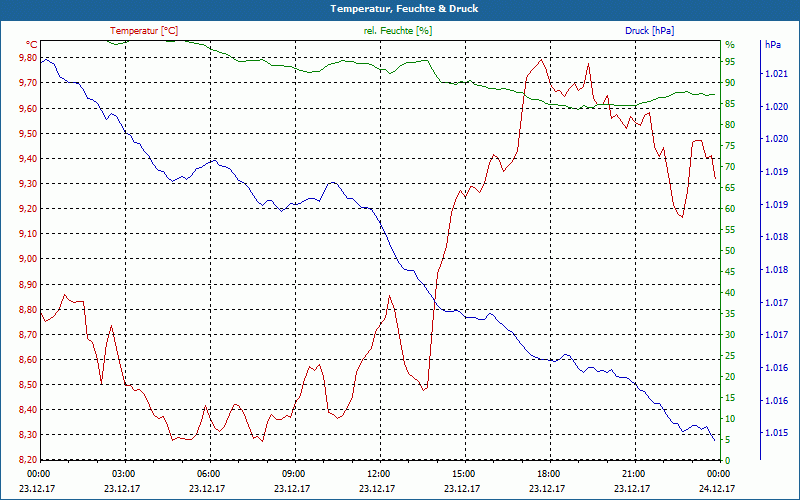Viewport: 800px width, 500px height.
Task: Click the 9,10 temperature axis value
Action: pos(28,234)
